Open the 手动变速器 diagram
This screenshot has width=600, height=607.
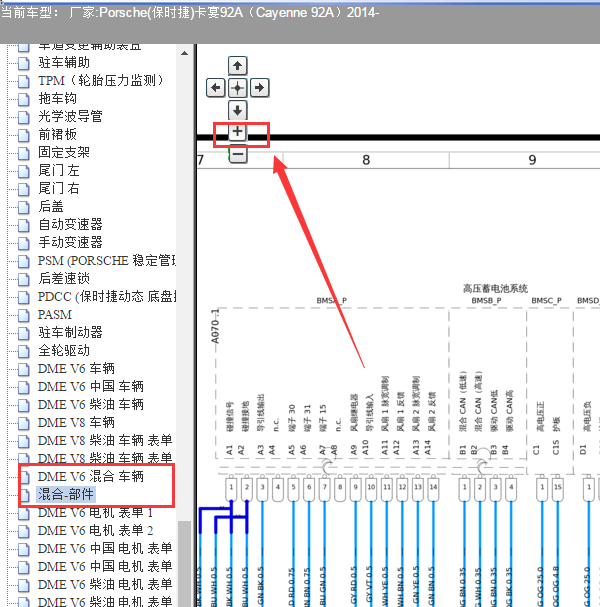(70, 243)
